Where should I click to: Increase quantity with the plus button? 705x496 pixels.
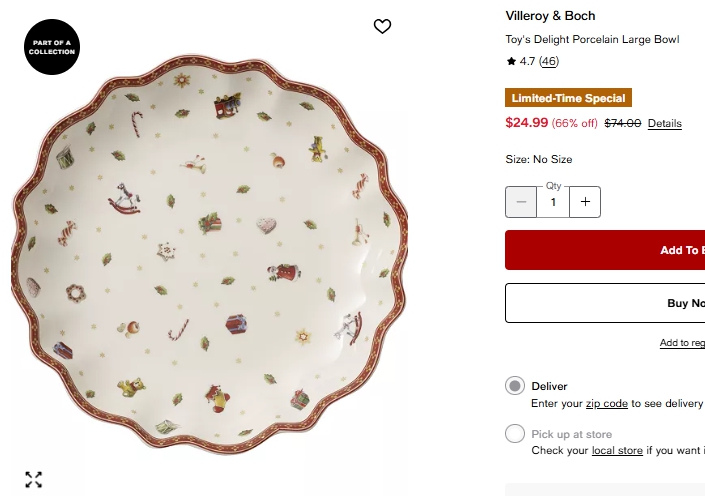(585, 202)
